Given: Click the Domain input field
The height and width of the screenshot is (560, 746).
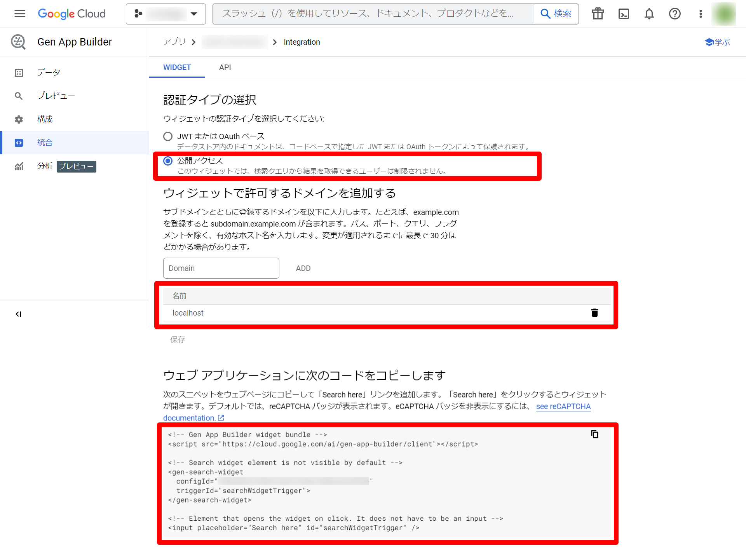Looking at the screenshot, I should 221,268.
